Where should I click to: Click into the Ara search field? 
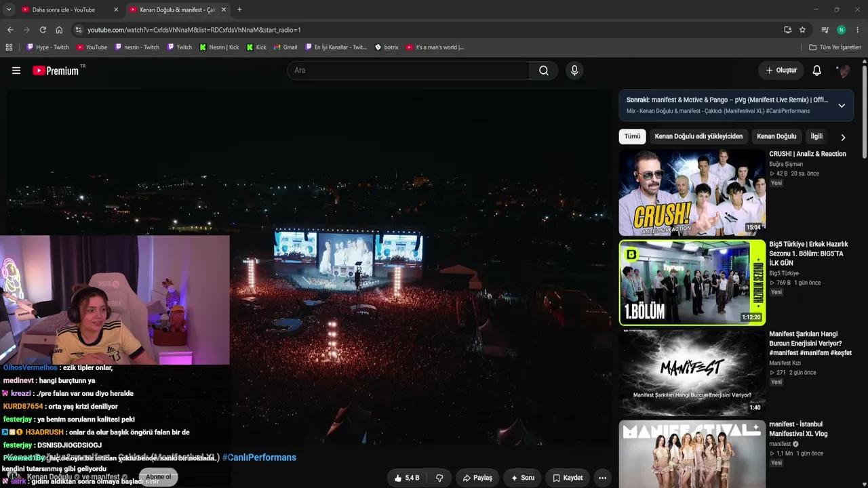tap(408, 70)
